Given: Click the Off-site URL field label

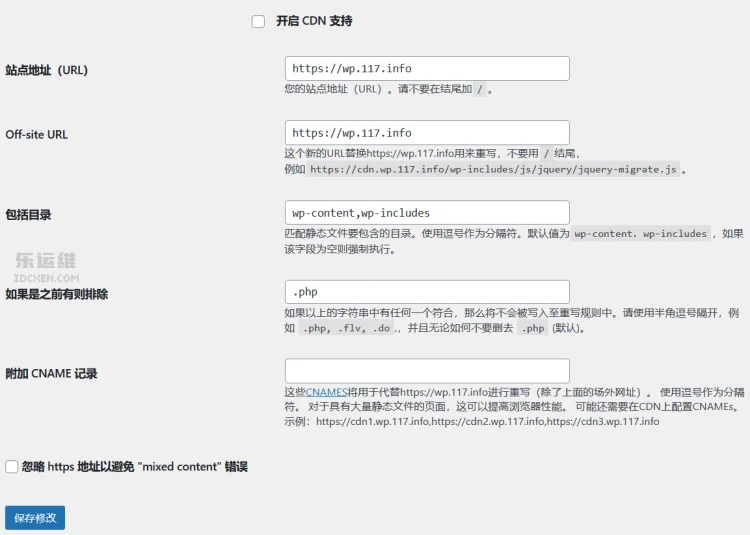Looking at the screenshot, I should [x=37, y=134].
